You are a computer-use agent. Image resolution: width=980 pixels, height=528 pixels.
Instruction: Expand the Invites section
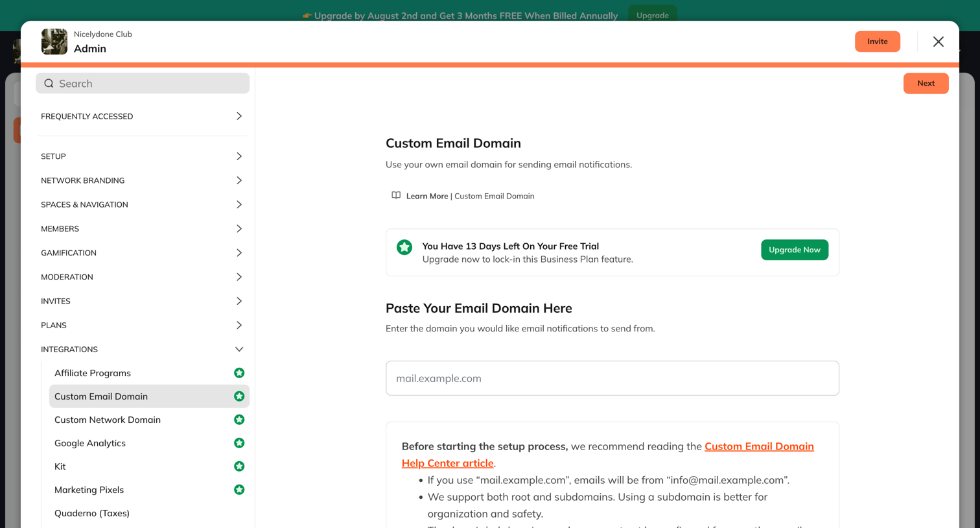pos(142,301)
